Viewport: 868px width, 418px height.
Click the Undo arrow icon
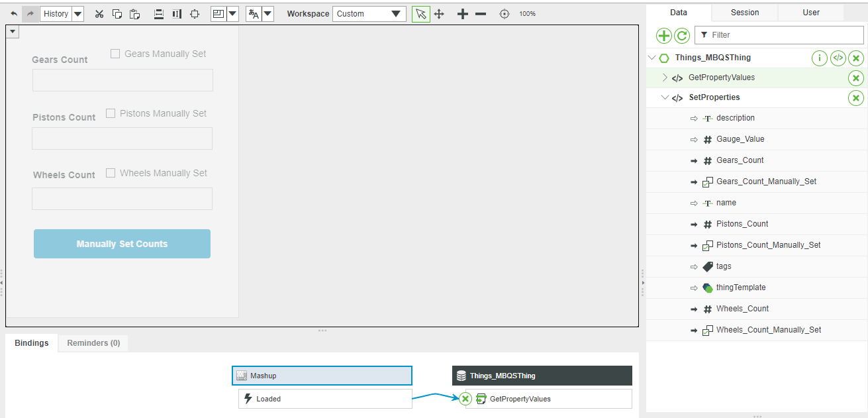pos(14,13)
